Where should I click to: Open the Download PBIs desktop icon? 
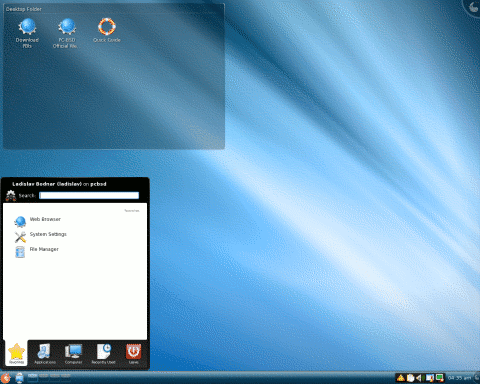point(27,33)
